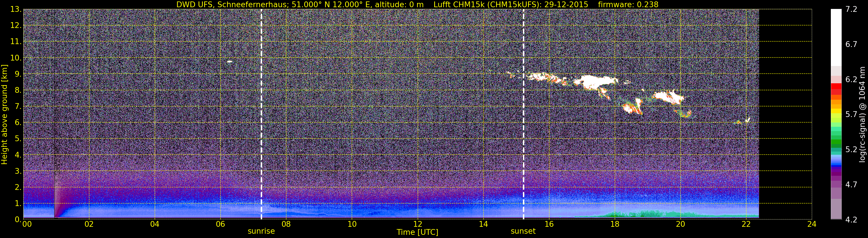Screen dimensions: 868x238
Task: Click the y-axis tick label 10
Action: coord(16,58)
